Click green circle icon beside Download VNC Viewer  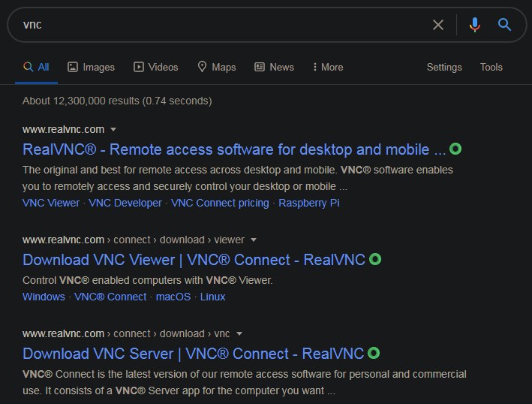(375, 260)
